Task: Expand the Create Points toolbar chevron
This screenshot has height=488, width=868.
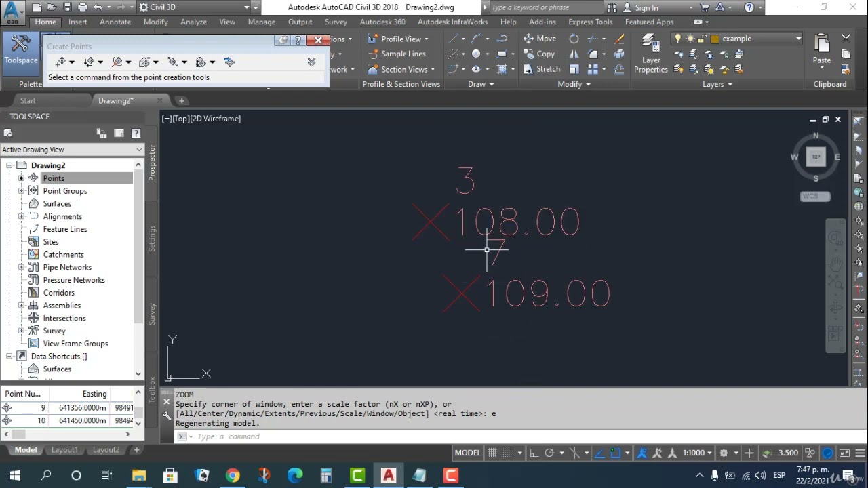Action: point(311,62)
